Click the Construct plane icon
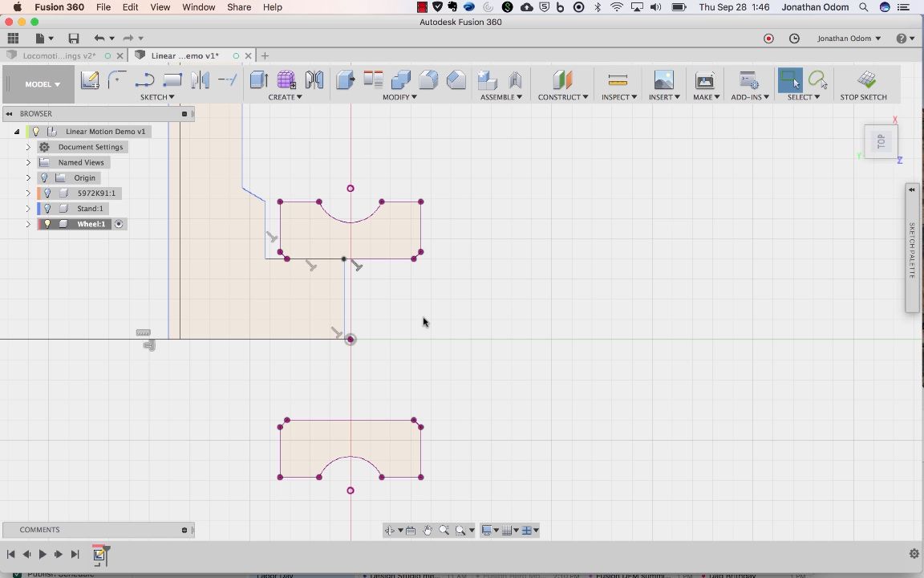The image size is (924, 578). (562, 79)
